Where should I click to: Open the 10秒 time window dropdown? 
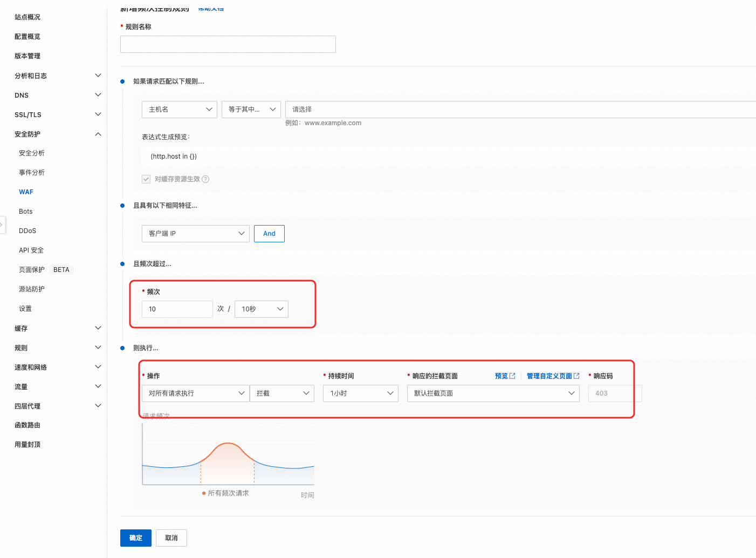click(x=262, y=309)
